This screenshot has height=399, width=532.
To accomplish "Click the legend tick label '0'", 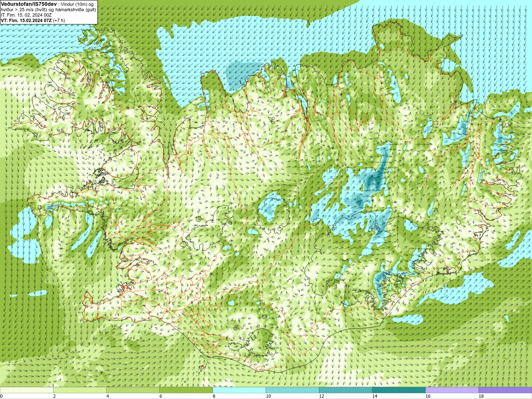I will (x=1, y=396).
